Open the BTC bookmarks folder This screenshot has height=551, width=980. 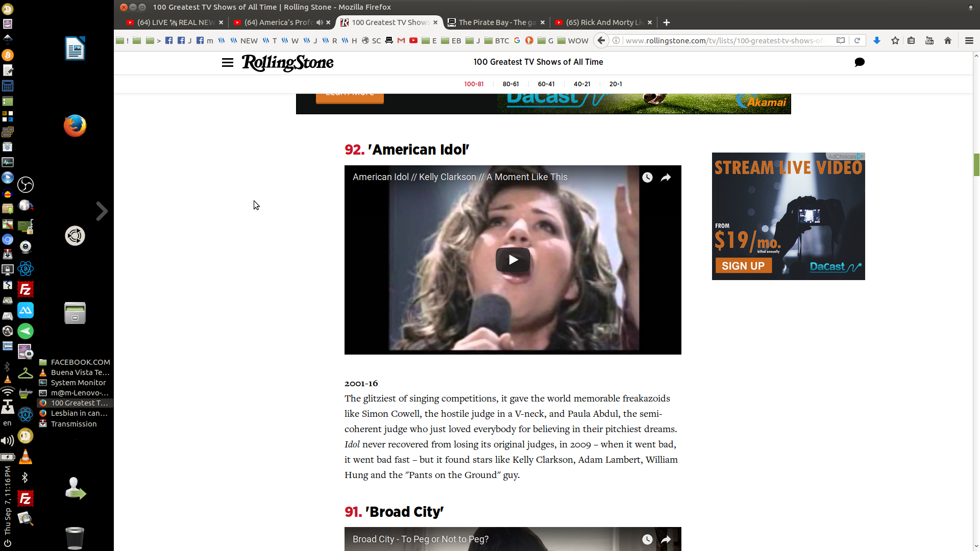[497, 40]
